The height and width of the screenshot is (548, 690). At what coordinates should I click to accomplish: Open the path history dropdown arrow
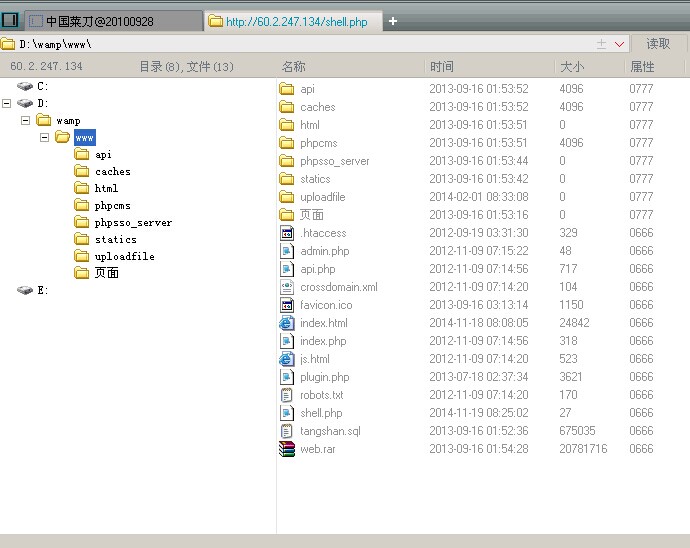point(620,44)
